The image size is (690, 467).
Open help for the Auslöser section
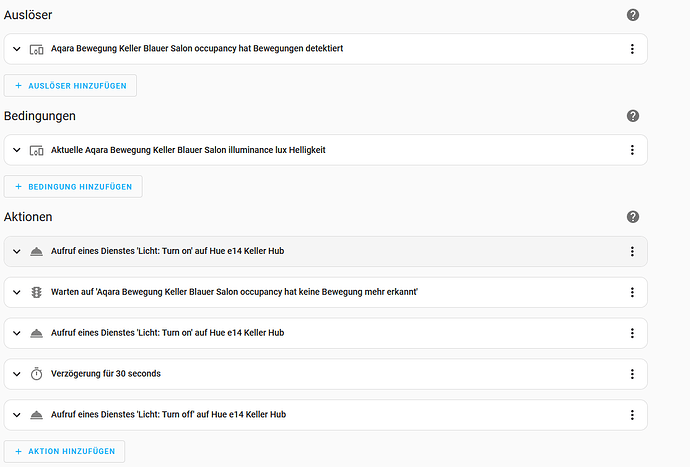click(x=632, y=15)
